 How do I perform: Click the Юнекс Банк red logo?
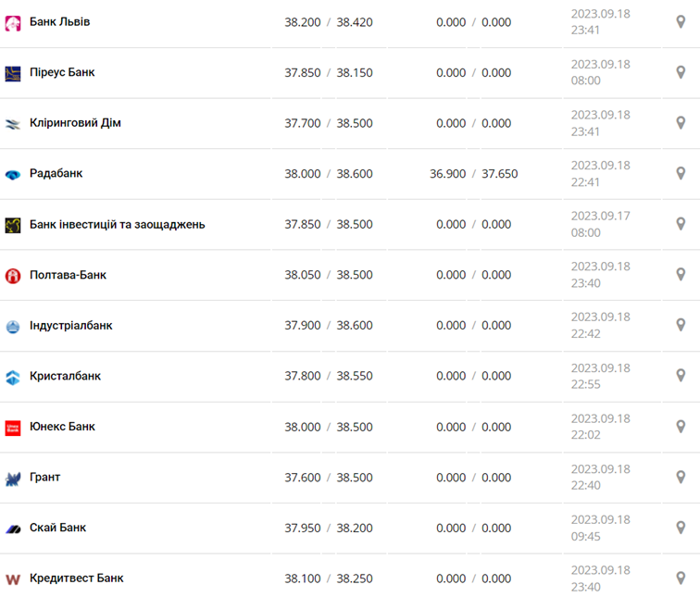click(x=13, y=428)
